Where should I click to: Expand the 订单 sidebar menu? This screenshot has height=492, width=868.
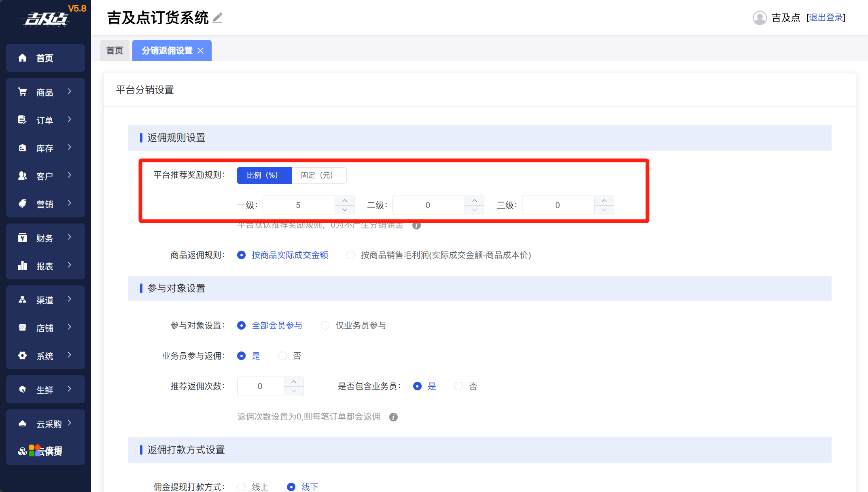tap(45, 120)
